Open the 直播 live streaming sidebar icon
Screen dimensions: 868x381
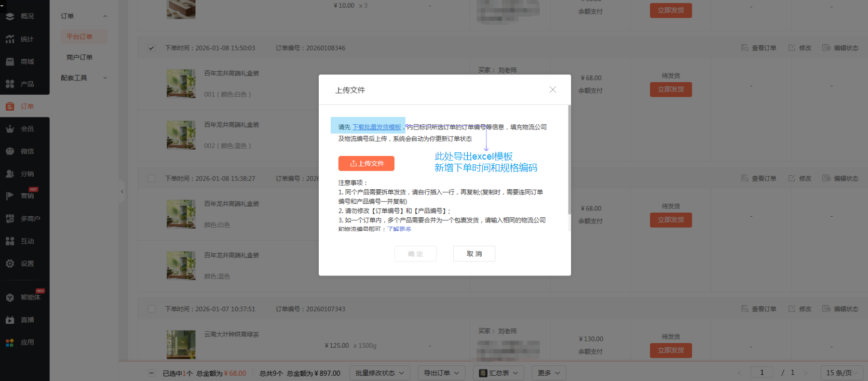10,320
